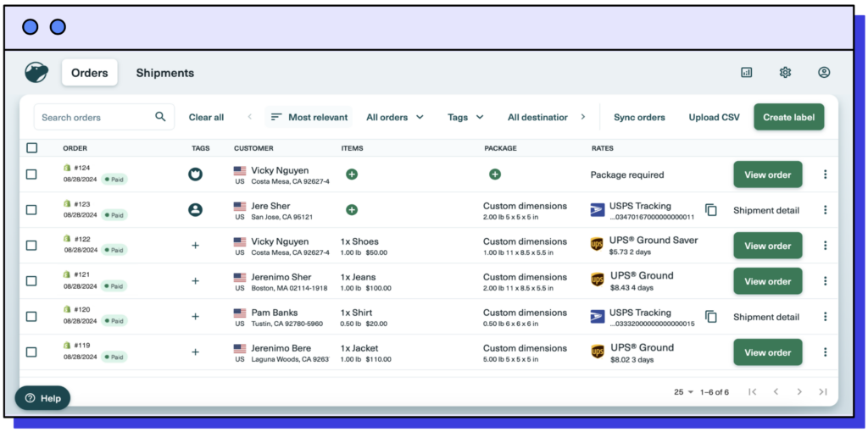This screenshot has width=868, height=432.
Task: Add a tag to order #121
Action: pyautogui.click(x=195, y=281)
